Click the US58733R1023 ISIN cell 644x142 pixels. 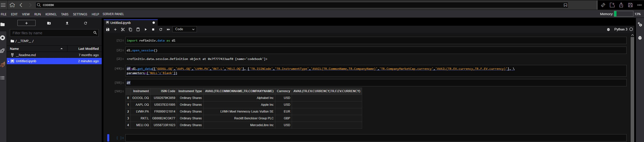coord(164,125)
